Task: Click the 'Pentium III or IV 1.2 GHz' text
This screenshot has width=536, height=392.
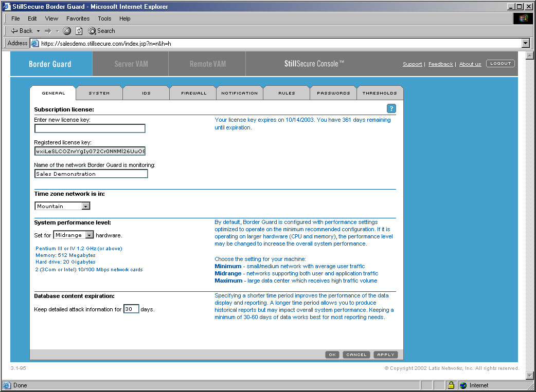Action: point(79,249)
